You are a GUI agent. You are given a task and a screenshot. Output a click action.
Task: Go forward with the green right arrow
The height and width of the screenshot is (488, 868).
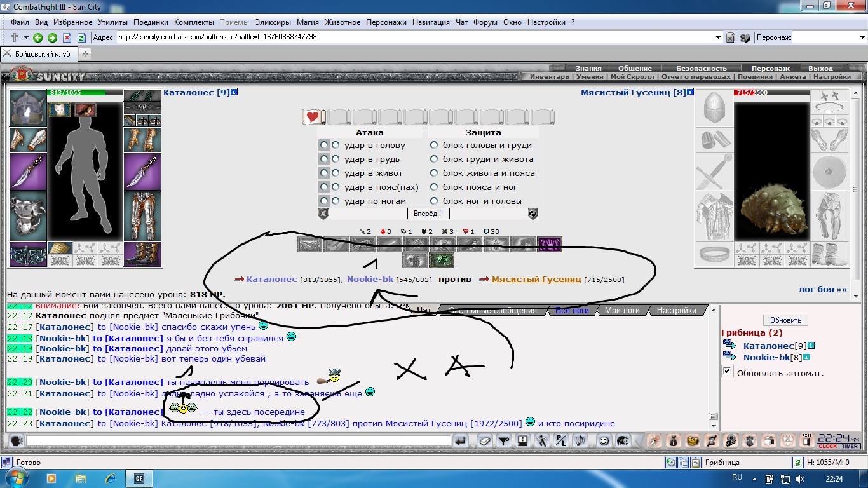pyautogui.click(x=52, y=37)
